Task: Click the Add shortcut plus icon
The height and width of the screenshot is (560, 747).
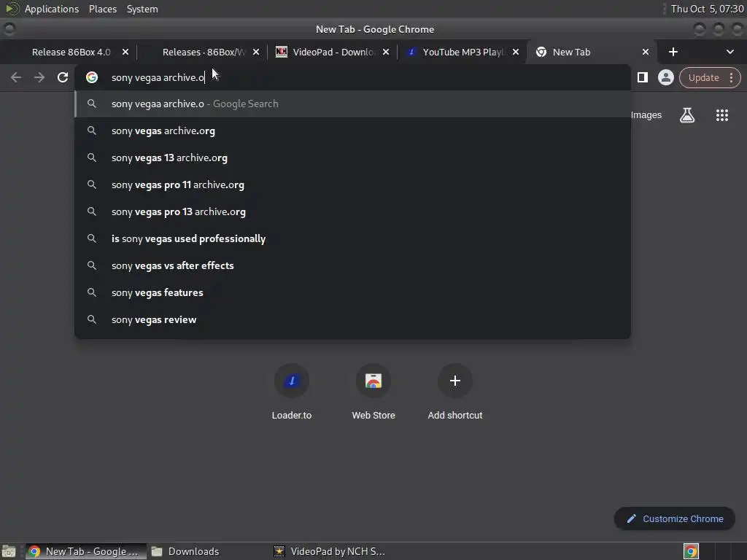Action: [x=455, y=381]
